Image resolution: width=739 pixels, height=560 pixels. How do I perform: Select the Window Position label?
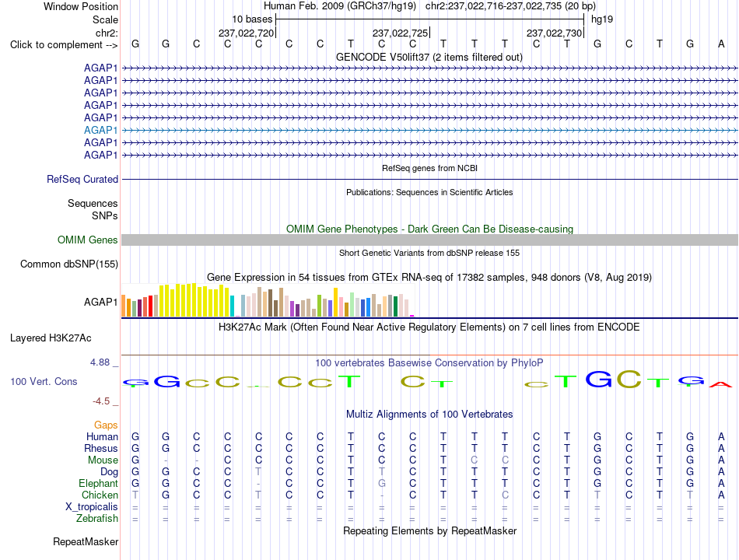click(81, 6)
